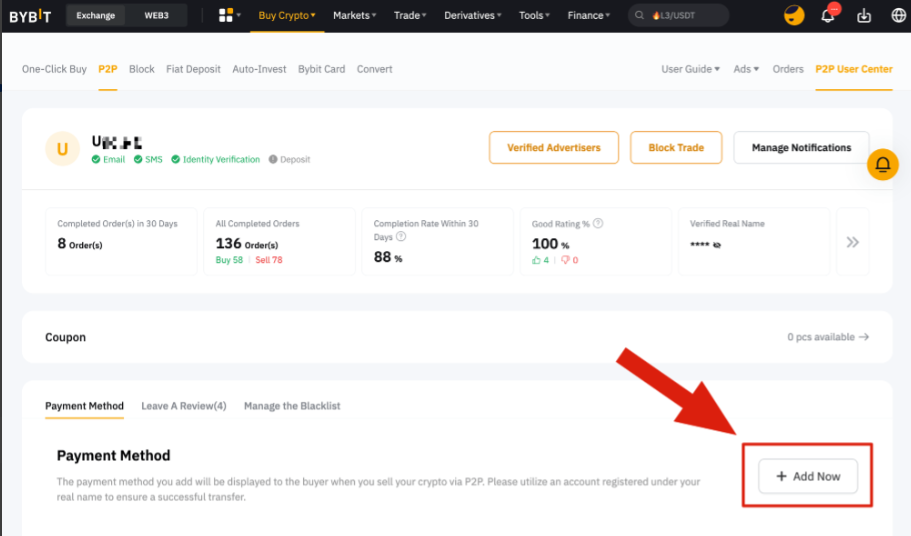The height and width of the screenshot is (536, 911).
Task: Click the Buy 58 order count
Action: point(229,260)
